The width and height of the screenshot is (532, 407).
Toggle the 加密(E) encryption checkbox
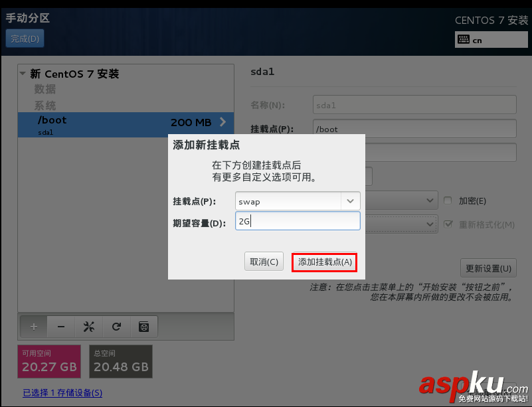[x=448, y=201]
